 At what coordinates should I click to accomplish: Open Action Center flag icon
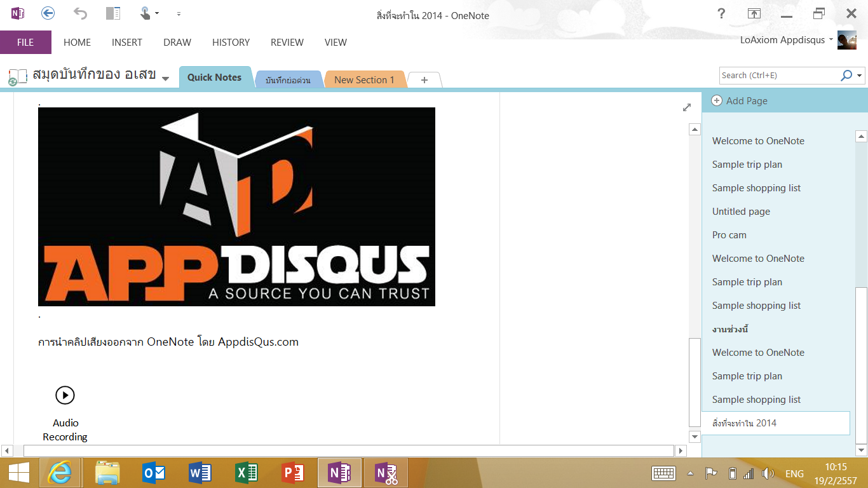pyautogui.click(x=711, y=473)
